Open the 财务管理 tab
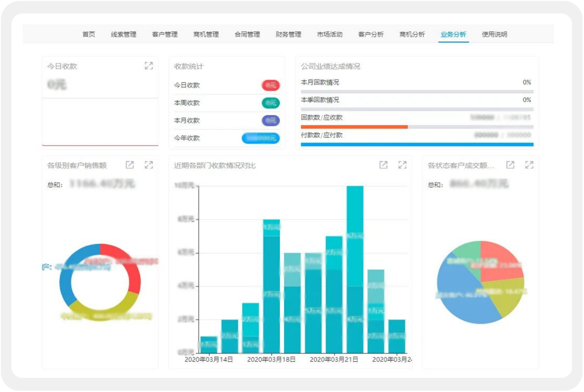584x392 pixels. pyautogui.click(x=288, y=34)
